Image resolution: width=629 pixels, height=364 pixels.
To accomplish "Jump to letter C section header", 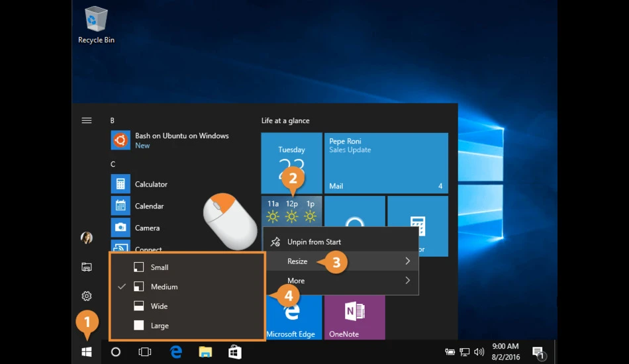I will [113, 164].
